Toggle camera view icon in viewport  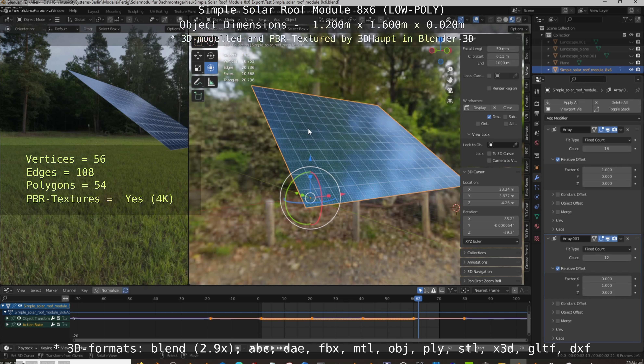tap(450, 90)
